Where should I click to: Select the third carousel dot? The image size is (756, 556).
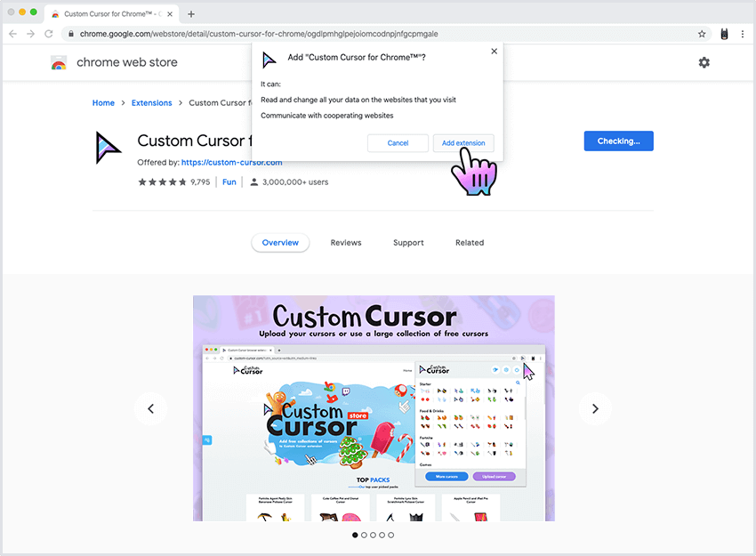373,535
